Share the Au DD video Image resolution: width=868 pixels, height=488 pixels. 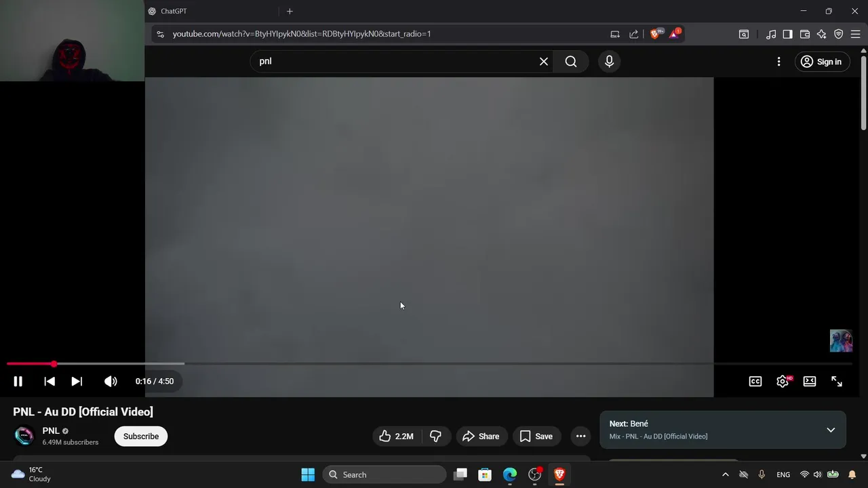click(x=481, y=436)
